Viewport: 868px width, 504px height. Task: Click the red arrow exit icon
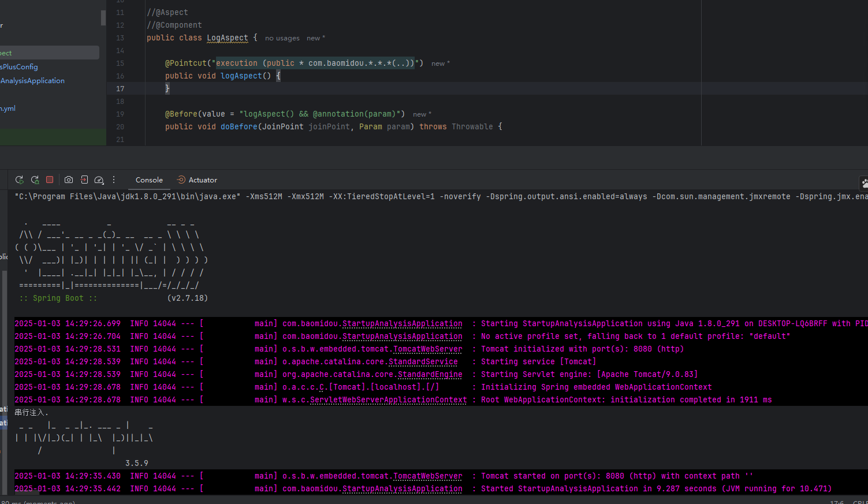point(84,180)
